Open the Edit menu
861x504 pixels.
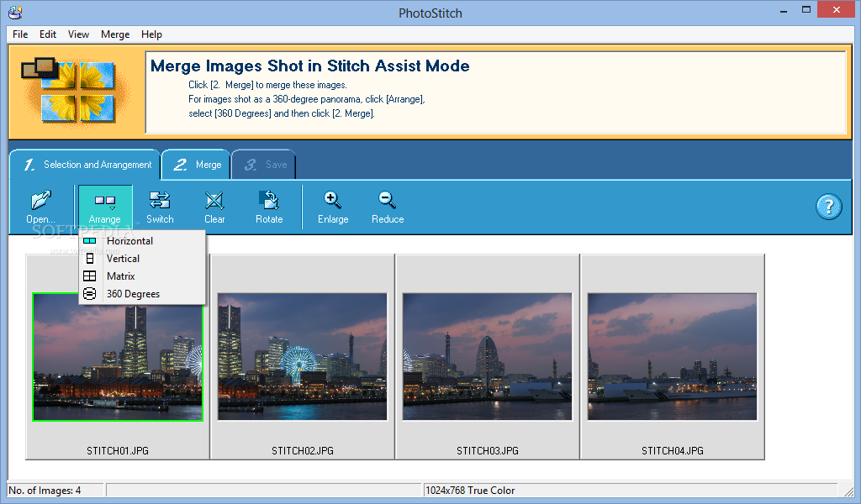pyautogui.click(x=48, y=34)
